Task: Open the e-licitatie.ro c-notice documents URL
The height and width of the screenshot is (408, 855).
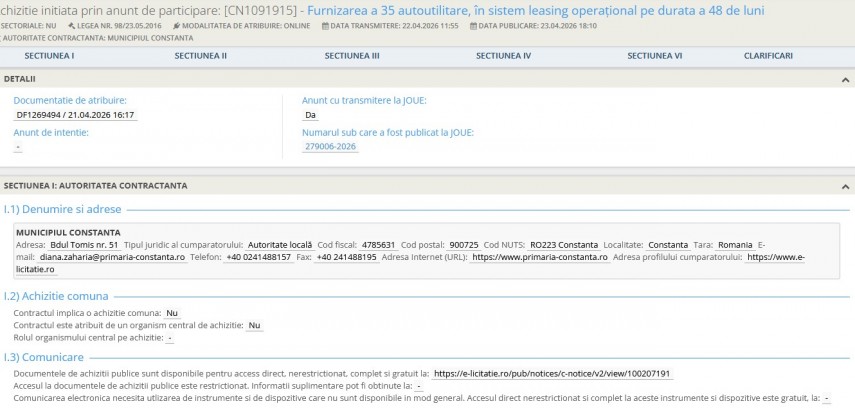Action: pyautogui.click(x=552, y=373)
